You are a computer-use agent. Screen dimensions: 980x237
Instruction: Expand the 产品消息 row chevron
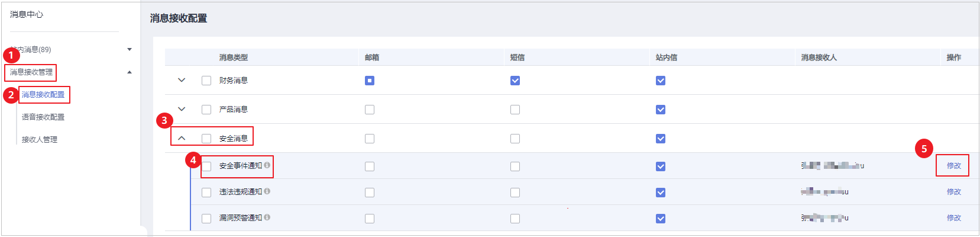(x=182, y=109)
